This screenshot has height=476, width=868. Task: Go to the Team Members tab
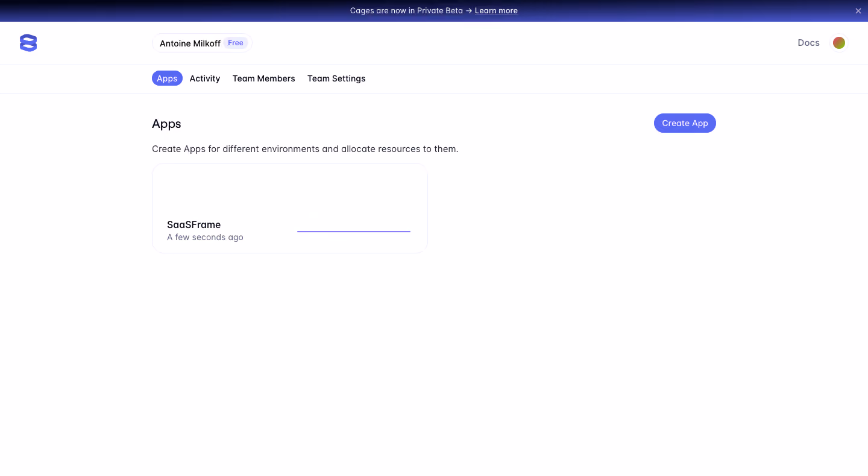tap(264, 78)
